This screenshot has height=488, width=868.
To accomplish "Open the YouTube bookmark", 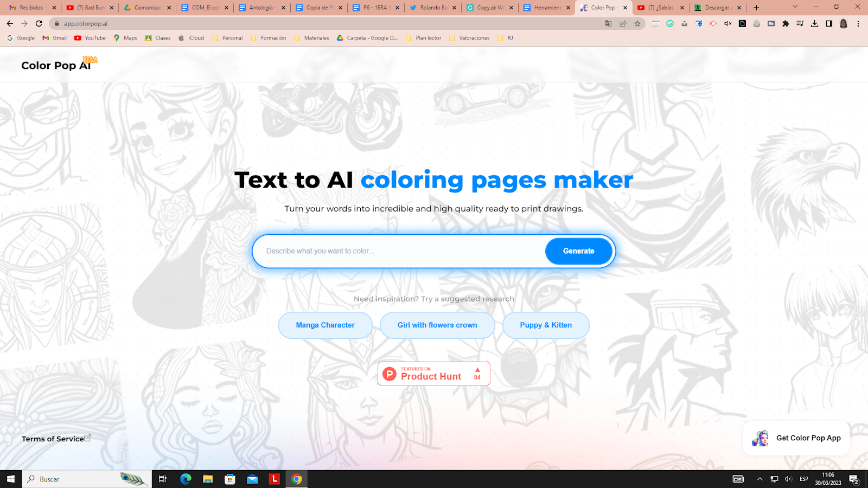I will point(90,38).
